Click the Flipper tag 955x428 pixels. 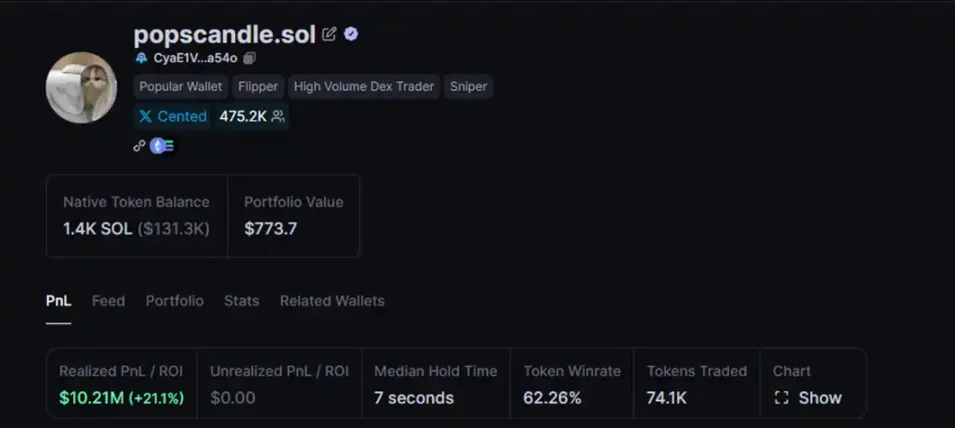[258, 87]
